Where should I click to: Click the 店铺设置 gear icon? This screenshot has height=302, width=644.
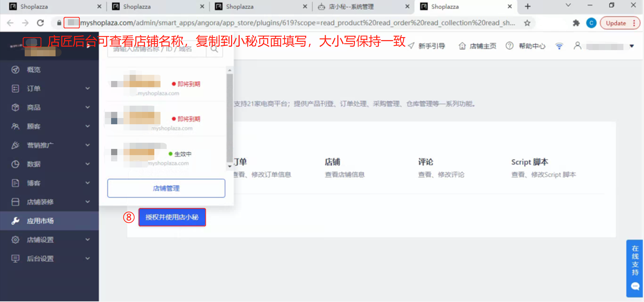pyautogui.click(x=15, y=240)
